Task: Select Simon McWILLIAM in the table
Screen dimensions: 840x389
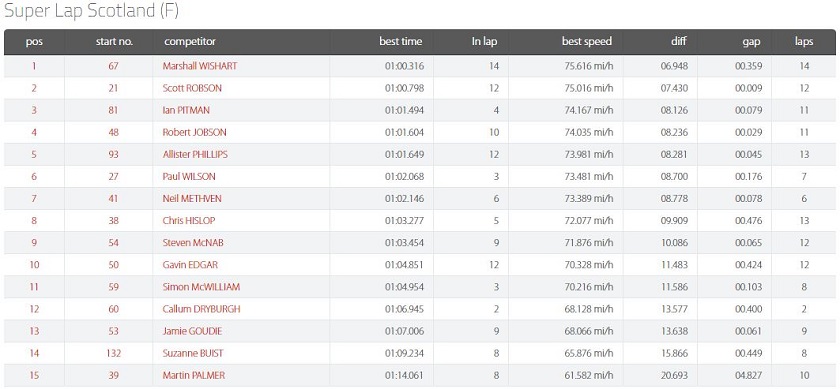Action: pyautogui.click(x=201, y=287)
